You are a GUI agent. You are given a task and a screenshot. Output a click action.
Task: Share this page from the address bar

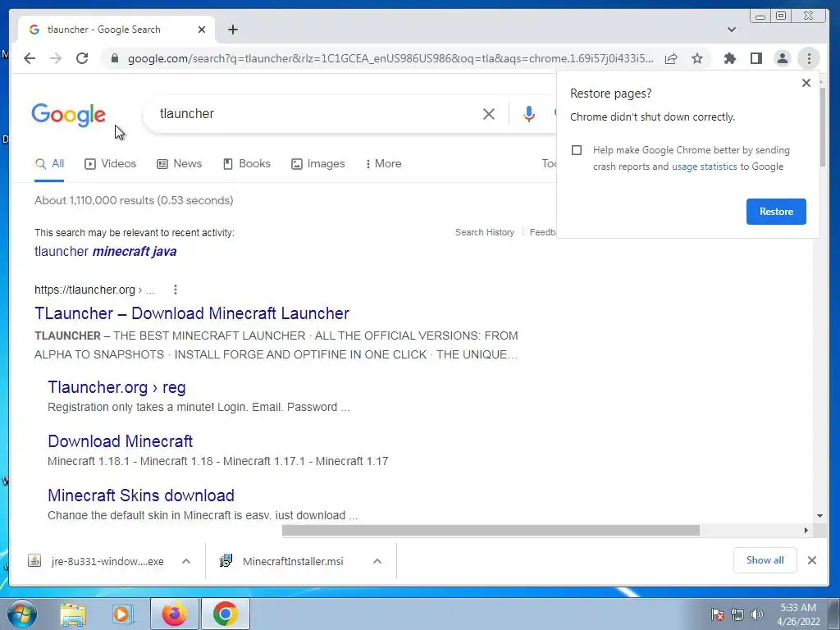coord(671,58)
